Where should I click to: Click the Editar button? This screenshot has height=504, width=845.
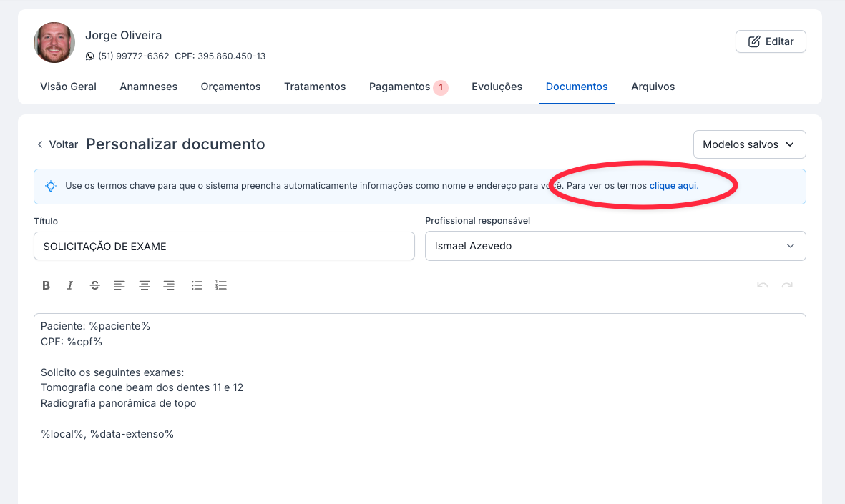tap(771, 41)
